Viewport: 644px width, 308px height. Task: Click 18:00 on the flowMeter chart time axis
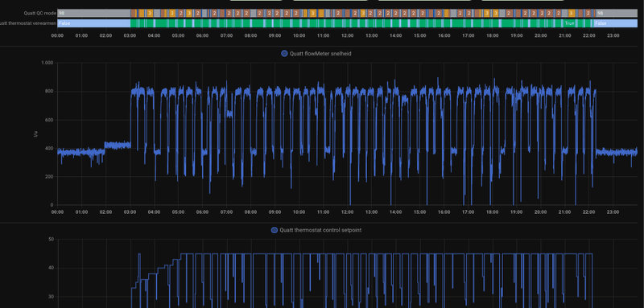click(x=492, y=212)
